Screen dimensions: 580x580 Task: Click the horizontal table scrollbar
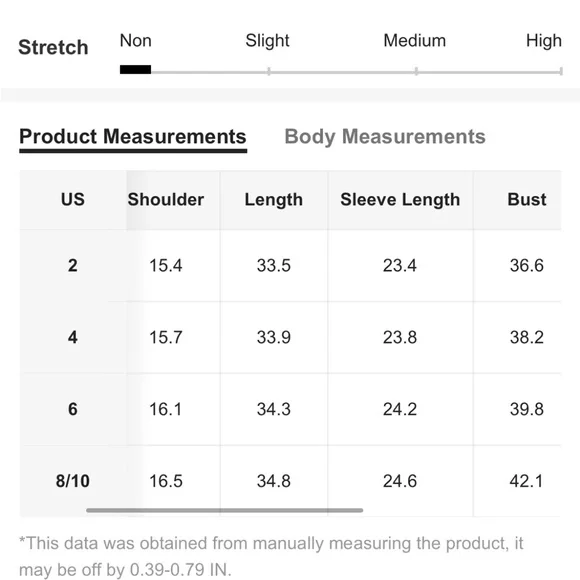coord(225,510)
